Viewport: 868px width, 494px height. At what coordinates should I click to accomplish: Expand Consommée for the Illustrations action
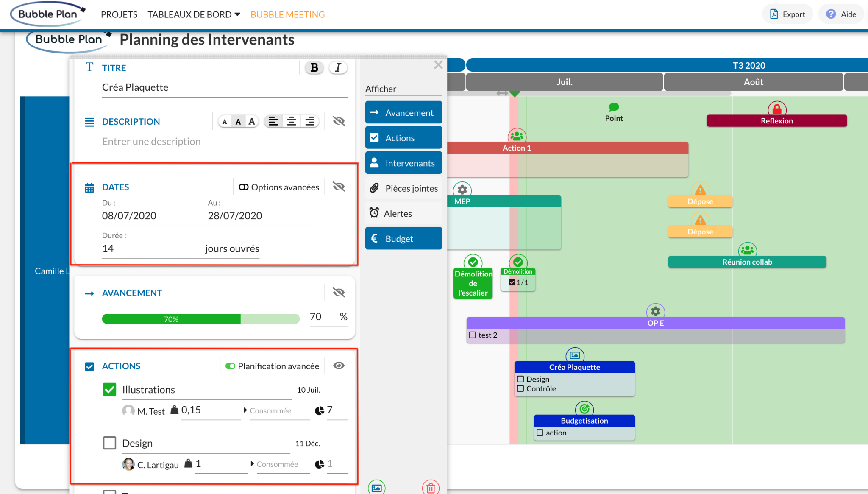pyautogui.click(x=271, y=410)
